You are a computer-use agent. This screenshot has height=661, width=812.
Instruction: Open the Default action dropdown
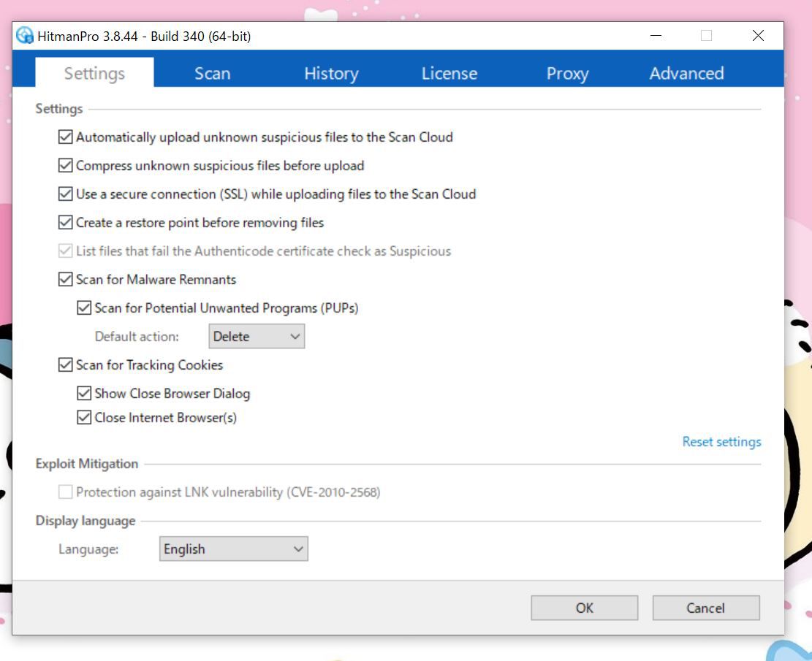[x=257, y=337]
